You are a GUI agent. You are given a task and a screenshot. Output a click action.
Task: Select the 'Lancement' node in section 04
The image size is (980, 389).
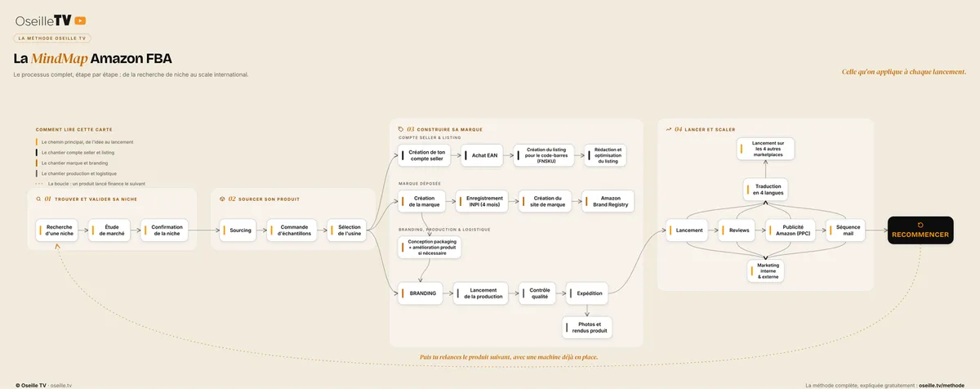[x=687, y=230]
